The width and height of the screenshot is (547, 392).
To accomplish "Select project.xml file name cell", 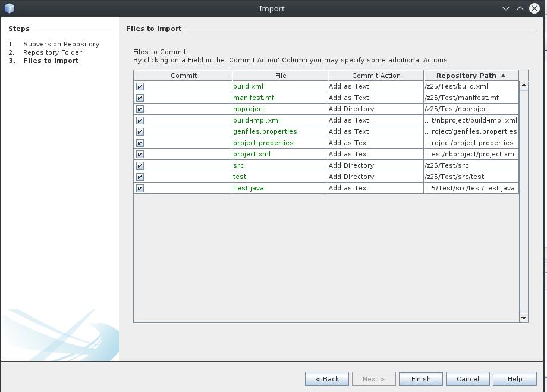I will (x=280, y=154).
